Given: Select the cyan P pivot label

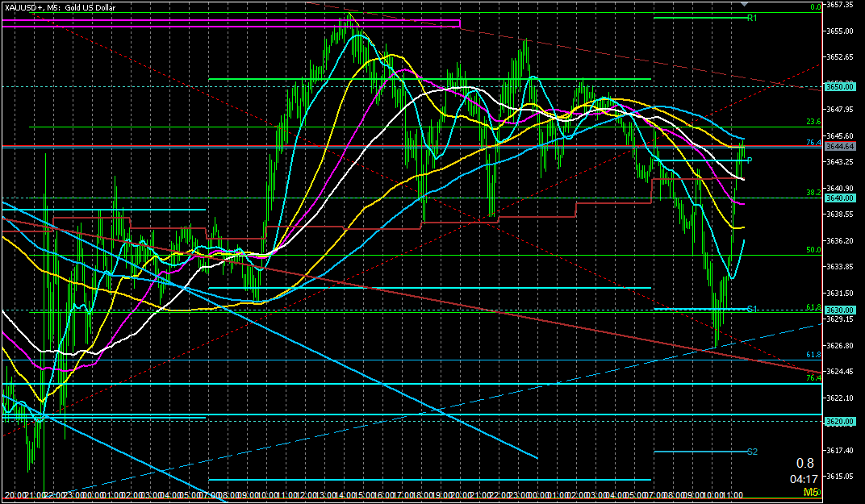Looking at the screenshot, I should tap(750, 160).
